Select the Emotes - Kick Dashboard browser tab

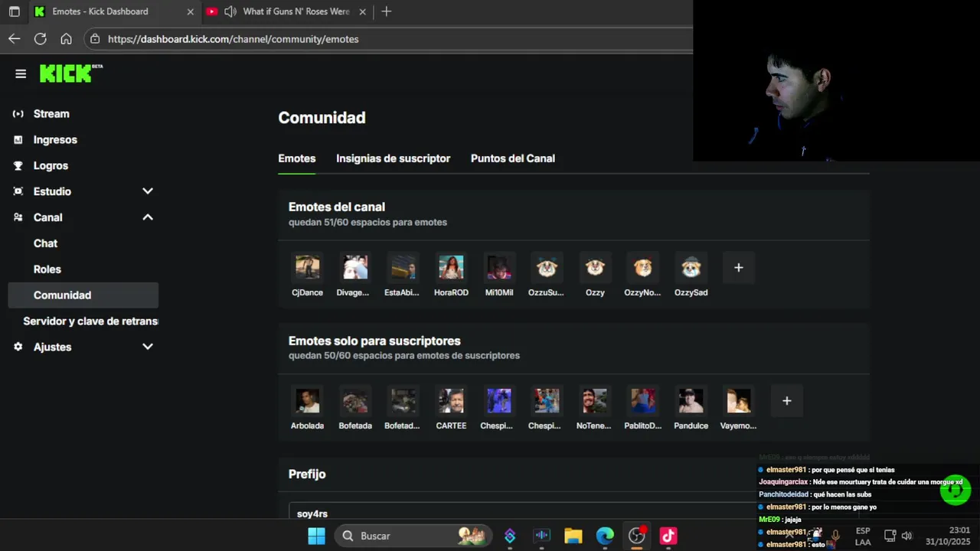(115, 11)
